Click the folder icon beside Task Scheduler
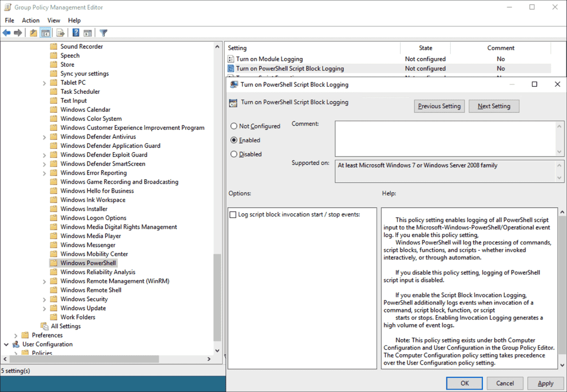The height and width of the screenshot is (392, 567). click(x=53, y=91)
